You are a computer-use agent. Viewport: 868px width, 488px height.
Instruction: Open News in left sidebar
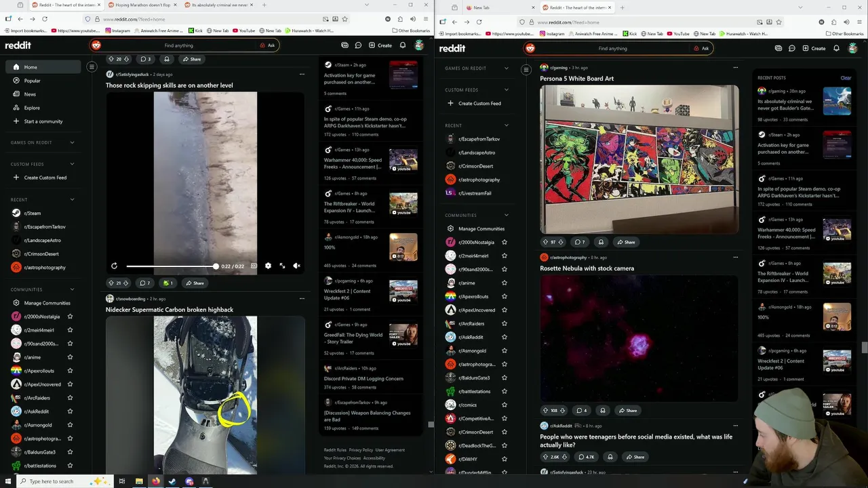tap(44, 94)
